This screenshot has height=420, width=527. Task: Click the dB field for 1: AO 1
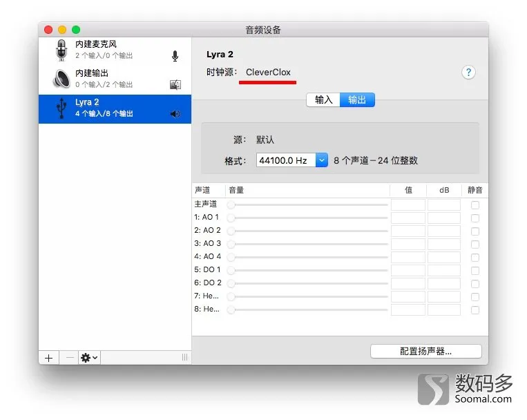[x=444, y=218]
